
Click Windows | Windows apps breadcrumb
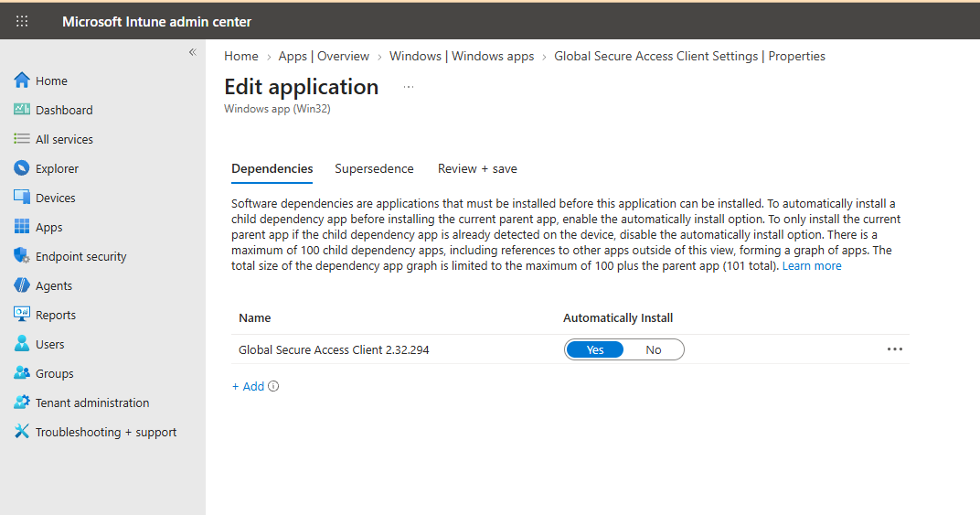[462, 57]
